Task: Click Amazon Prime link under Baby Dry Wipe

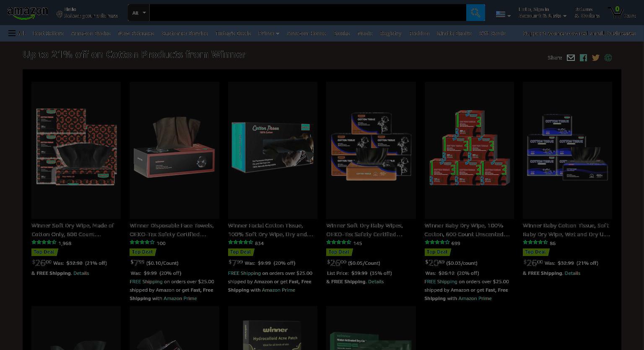Action: click(x=475, y=298)
